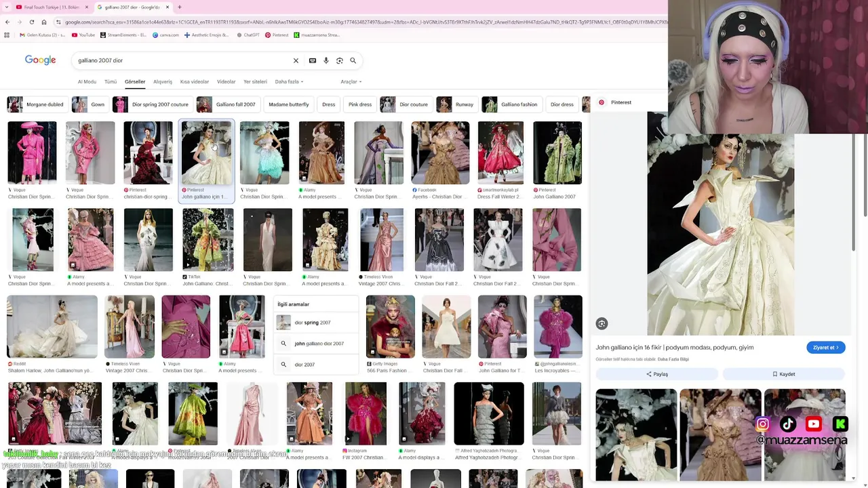Screen dimensions: 868x488
Task: Open the Araçlar tools dropdown
Action: click(351, 81)
